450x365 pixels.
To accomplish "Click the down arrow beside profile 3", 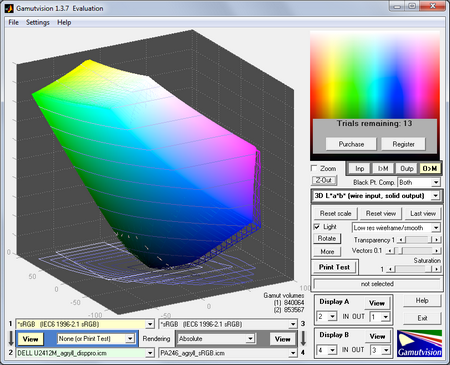I will 303,338.
